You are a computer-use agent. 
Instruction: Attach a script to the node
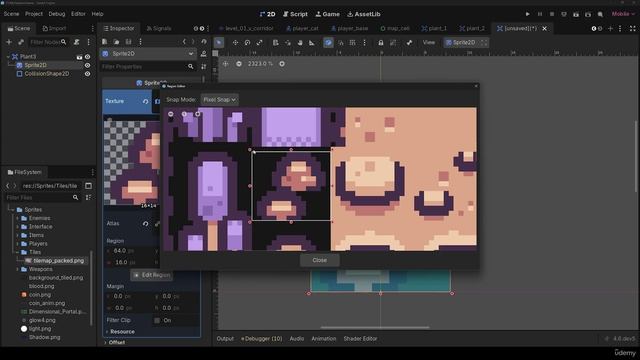[76, 42]
